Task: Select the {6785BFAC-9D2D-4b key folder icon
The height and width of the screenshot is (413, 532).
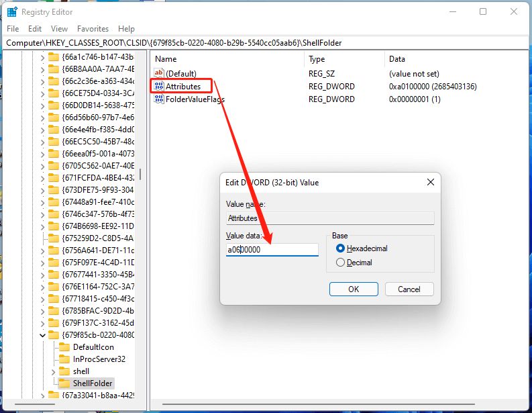Action: coord(53,310)
